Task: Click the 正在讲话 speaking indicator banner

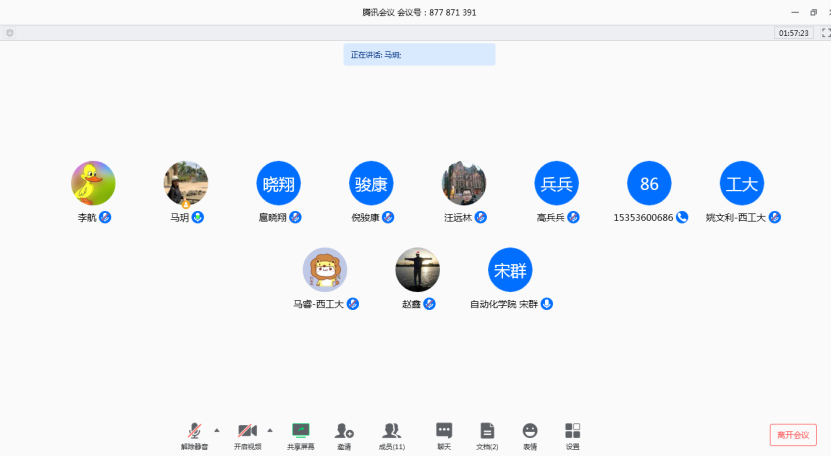Action: click(419, 55)
